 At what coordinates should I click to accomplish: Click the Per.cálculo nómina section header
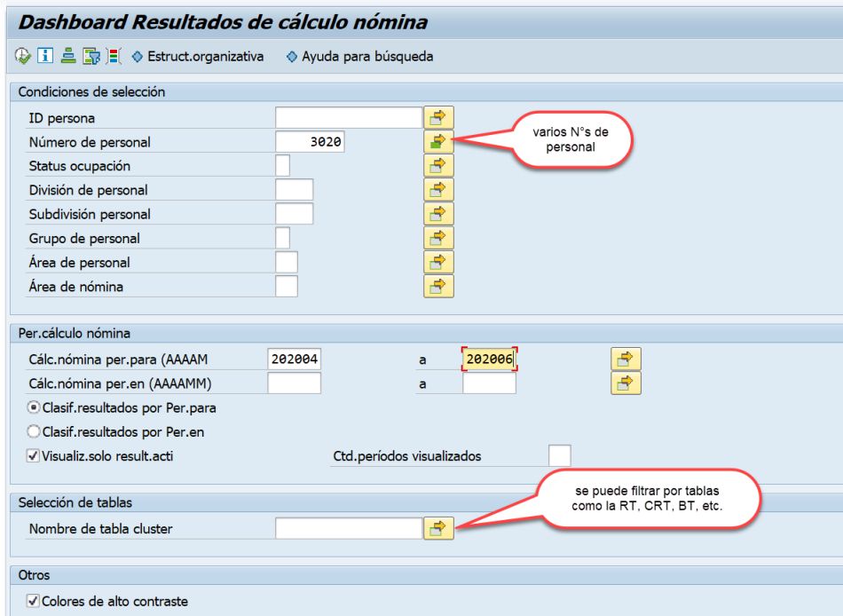click(75, 334)
